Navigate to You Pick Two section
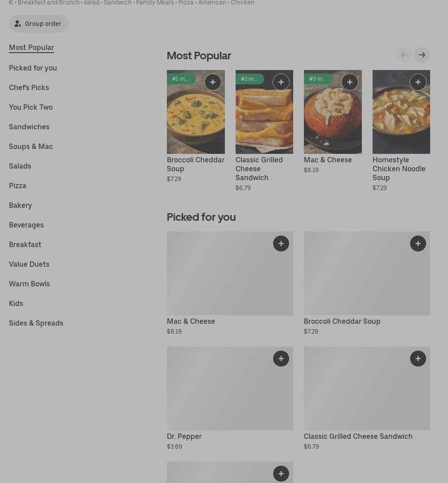The height and width of the screenshot is (483, 448). 31,107
